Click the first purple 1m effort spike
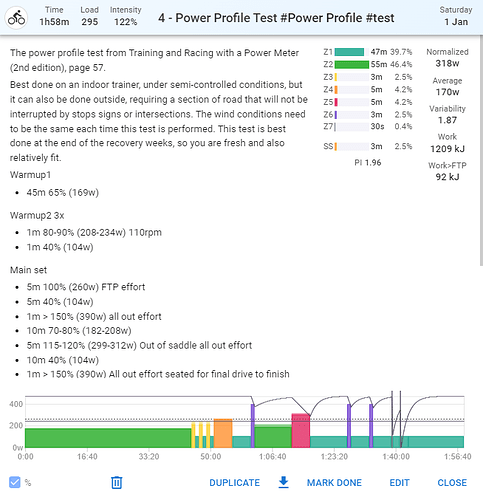483x500 pixels. 253,426
